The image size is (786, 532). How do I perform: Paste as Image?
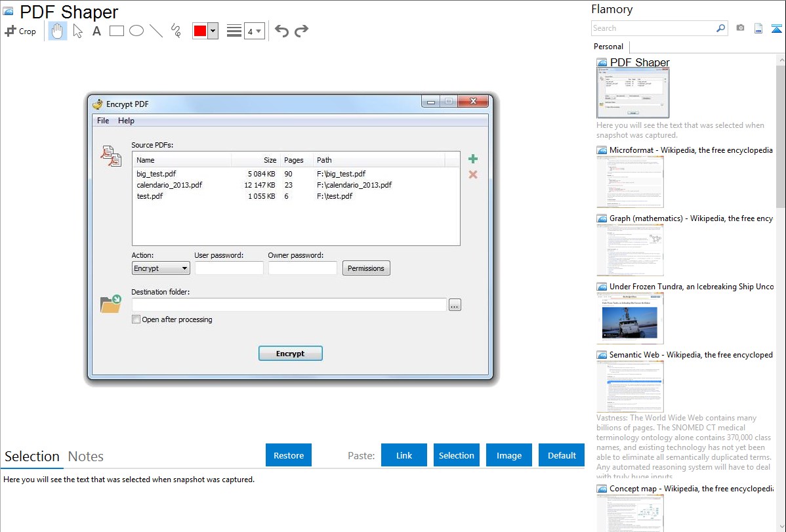pyautogui.click(x=508, y=455)
